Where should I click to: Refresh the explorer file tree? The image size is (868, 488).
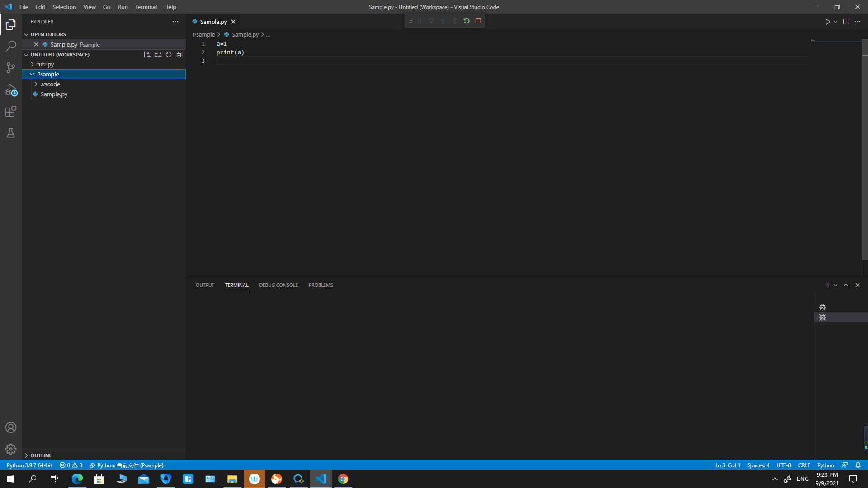(x=169, y=55)
